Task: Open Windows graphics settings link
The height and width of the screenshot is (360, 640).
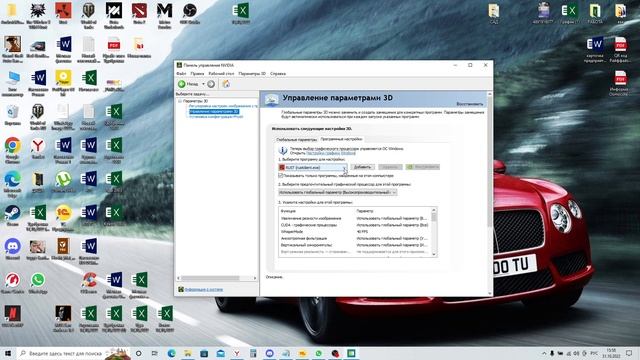Action: coord(331,153)
